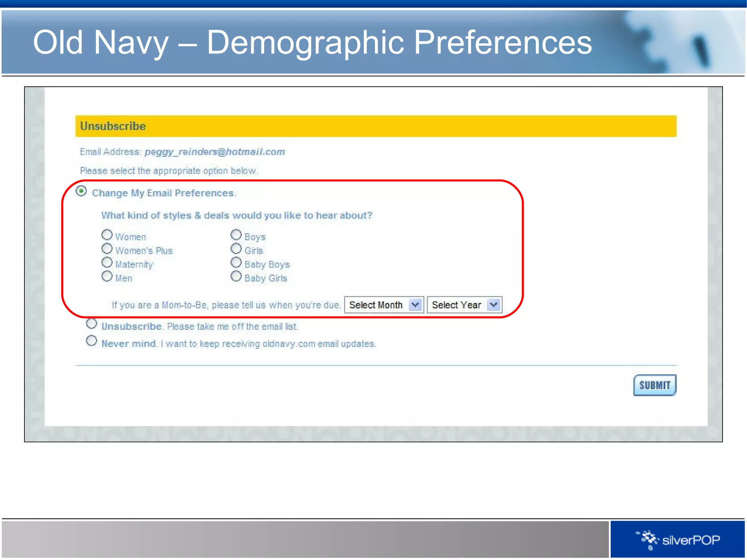Open the Select Year dropdown
Screen dimensions: 747x560
click(465, 305)
